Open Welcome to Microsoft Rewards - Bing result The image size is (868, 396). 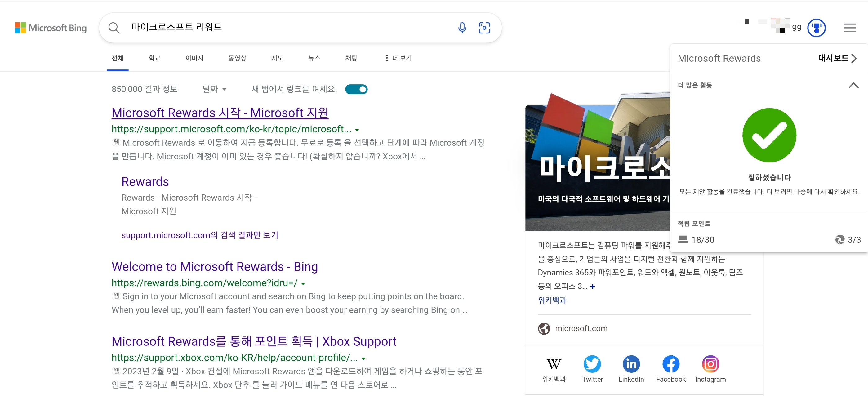[x=215, y=266]
